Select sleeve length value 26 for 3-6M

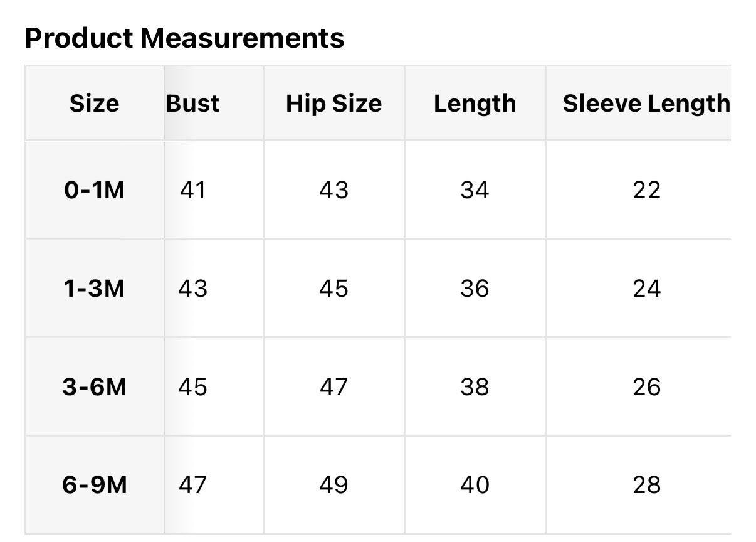[x=646, y=387]
